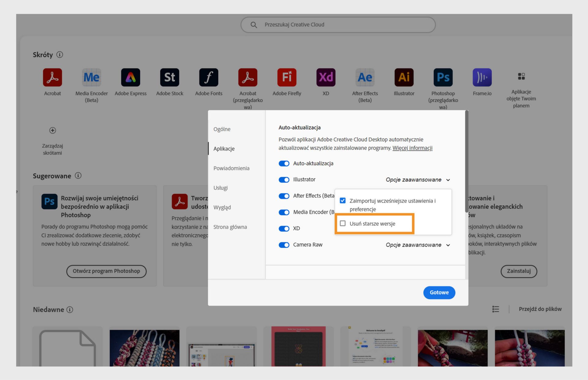Open the Adobe Firefly shortcut
This screenshot has width=588, height=380.
click(287, 77)
